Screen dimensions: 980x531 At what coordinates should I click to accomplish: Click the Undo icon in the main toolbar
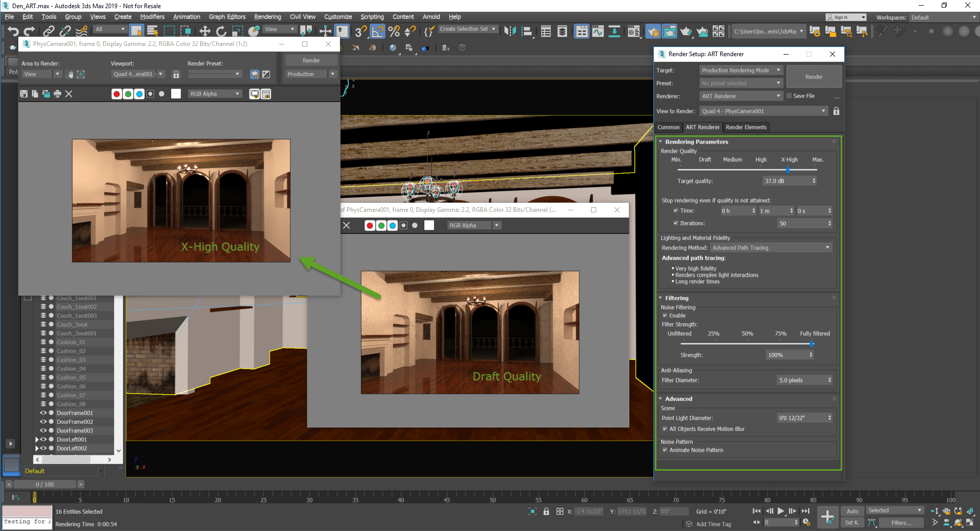tap(13, 31)
